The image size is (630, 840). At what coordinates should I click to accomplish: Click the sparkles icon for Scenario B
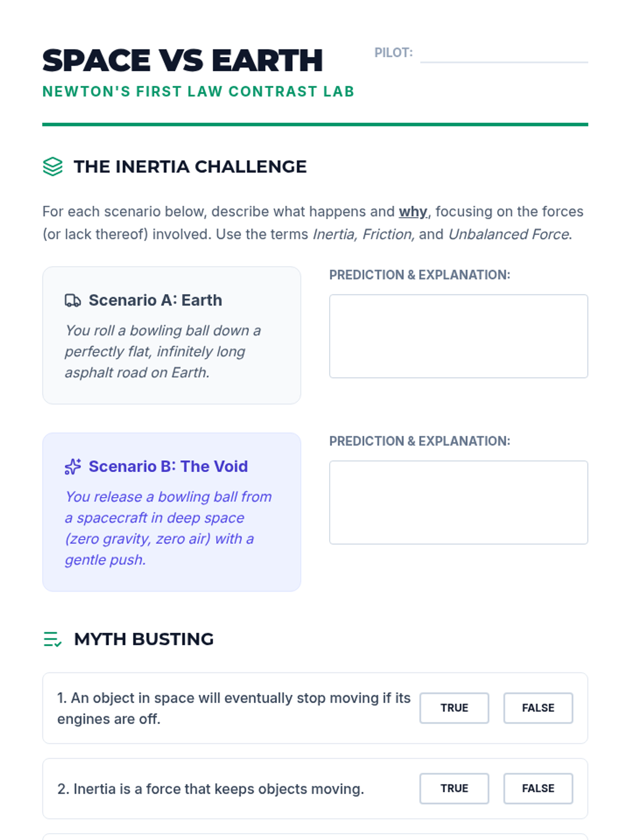pyautogui.click(x=72, y=466)
